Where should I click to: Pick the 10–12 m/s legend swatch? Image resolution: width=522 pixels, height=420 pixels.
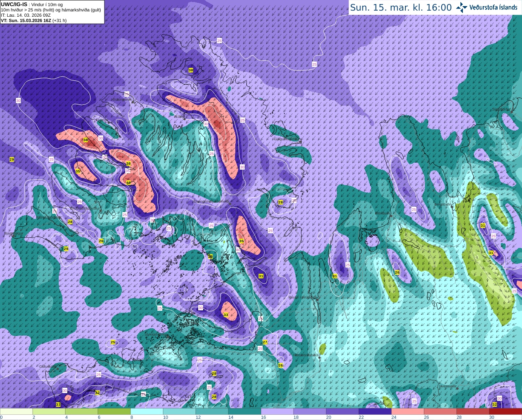point(179,411)
